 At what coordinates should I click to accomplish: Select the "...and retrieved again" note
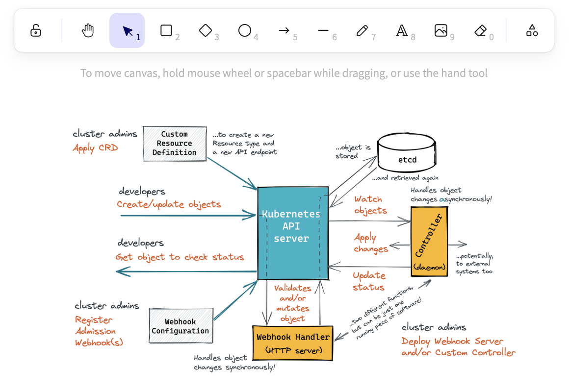pyautogui.click(x=405, y=178)
